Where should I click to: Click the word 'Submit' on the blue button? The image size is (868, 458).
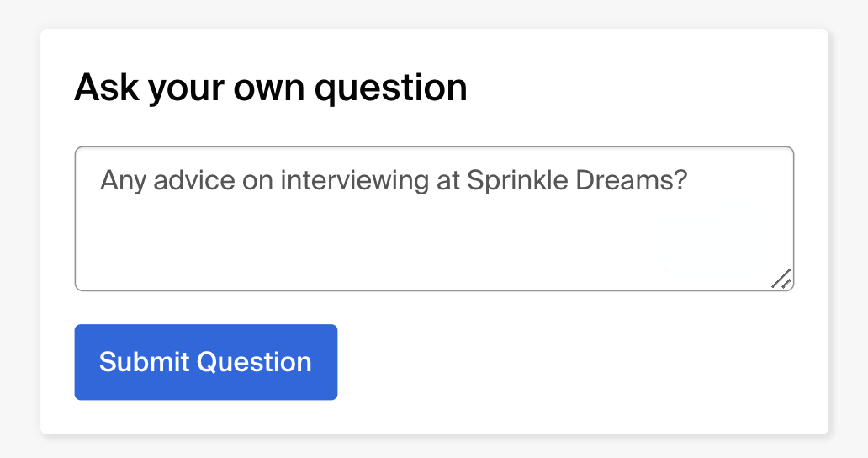[x=144, y=362]
